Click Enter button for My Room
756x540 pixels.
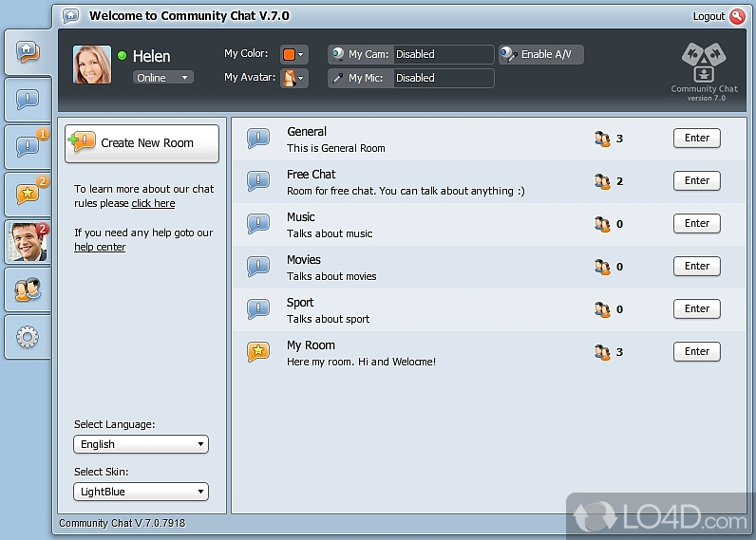pyautogui.click(x=697, y=351)
